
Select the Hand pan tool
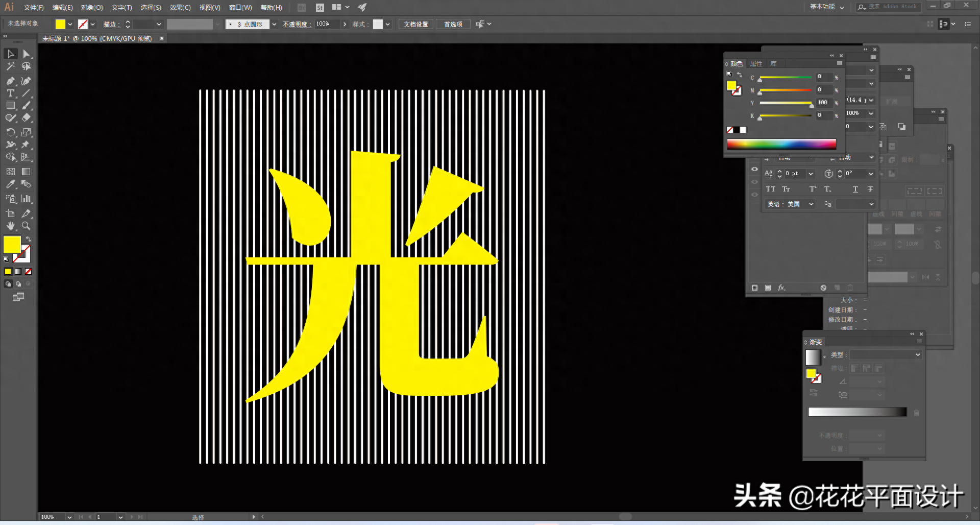coord(10,226)
